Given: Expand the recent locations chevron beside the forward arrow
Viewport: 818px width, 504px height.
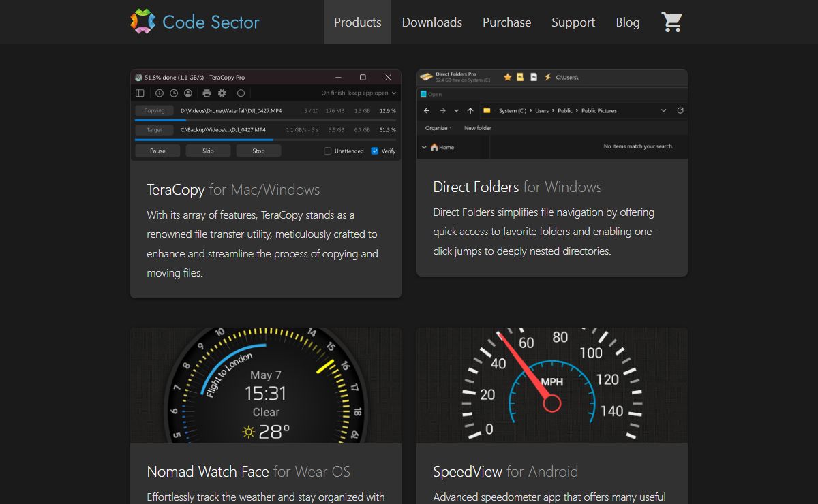Looking at the screenshot, I should pyautogui.click(x=456, y=110).
